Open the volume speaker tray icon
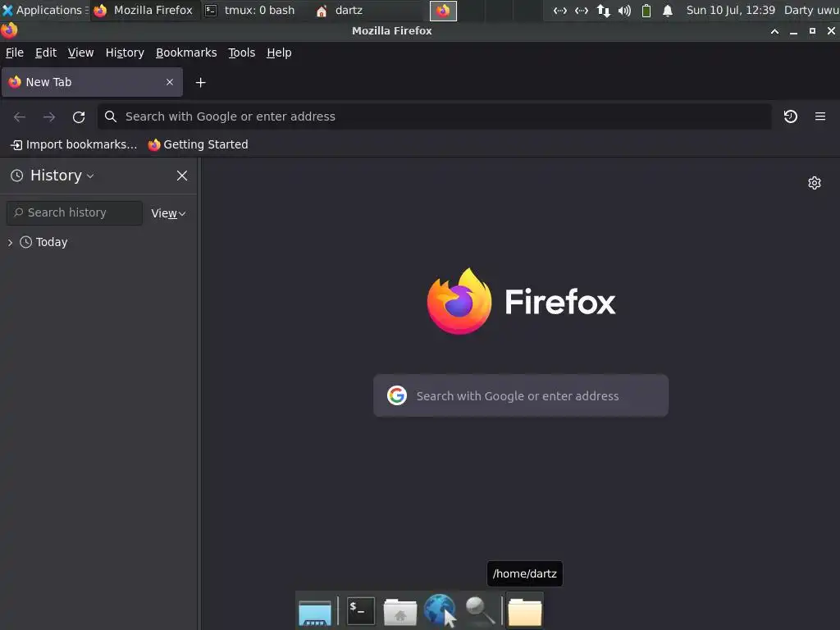 pyautogui.click(x=624, y=11)
